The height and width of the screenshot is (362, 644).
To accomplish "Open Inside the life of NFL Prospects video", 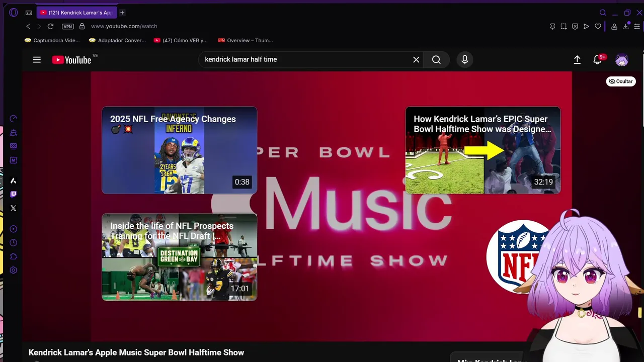I will tap(180, 257).
